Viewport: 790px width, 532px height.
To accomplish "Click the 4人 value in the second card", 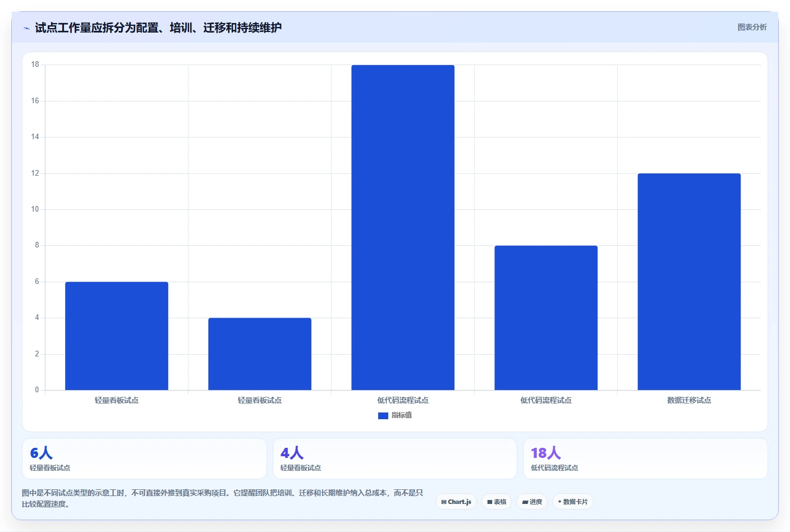I will pyautogui.click(x=292, y=453).
